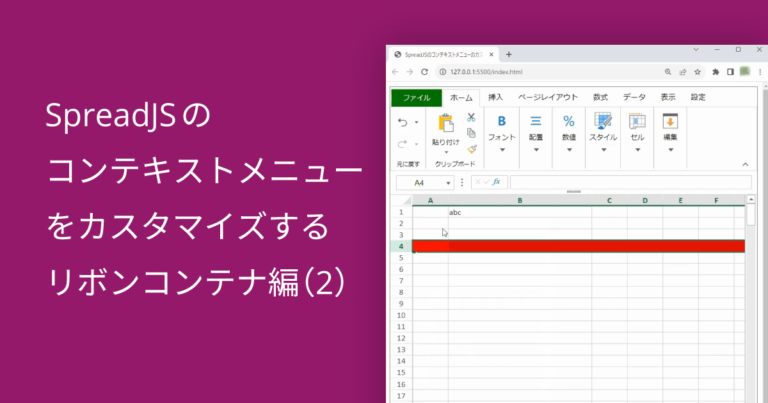The height and width of the screenshot is (403, 768).
Task: Select column C header
Action: pos(609,201)
